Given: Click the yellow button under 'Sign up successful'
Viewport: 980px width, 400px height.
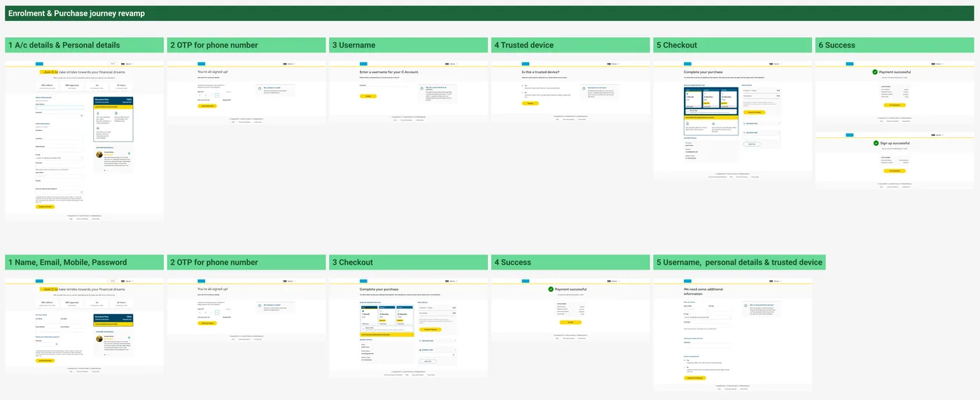Looking at the screenshot, I should click(894, 171).
